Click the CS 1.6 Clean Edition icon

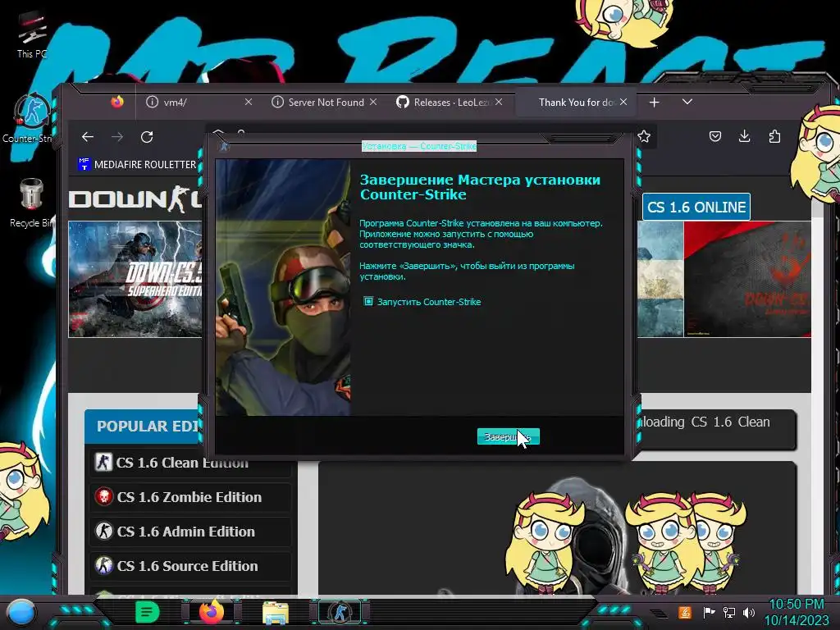[x=103, y=462]
